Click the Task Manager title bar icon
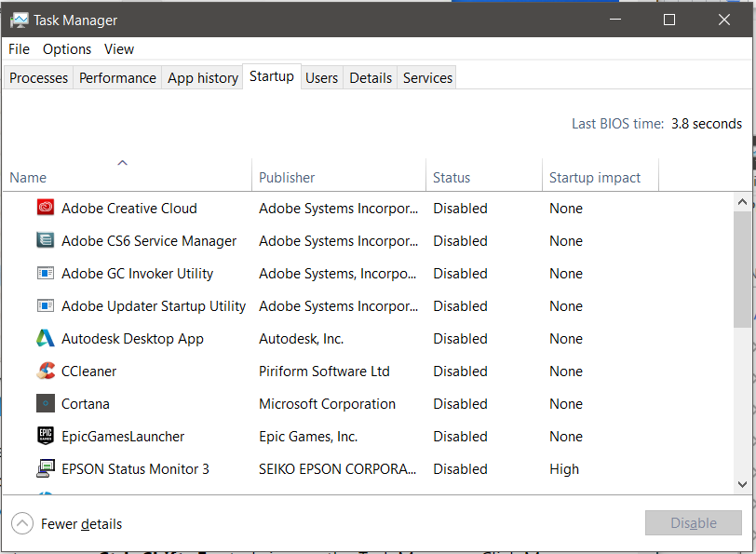This screenshot has width=756, height=554. tap(20, 20)
